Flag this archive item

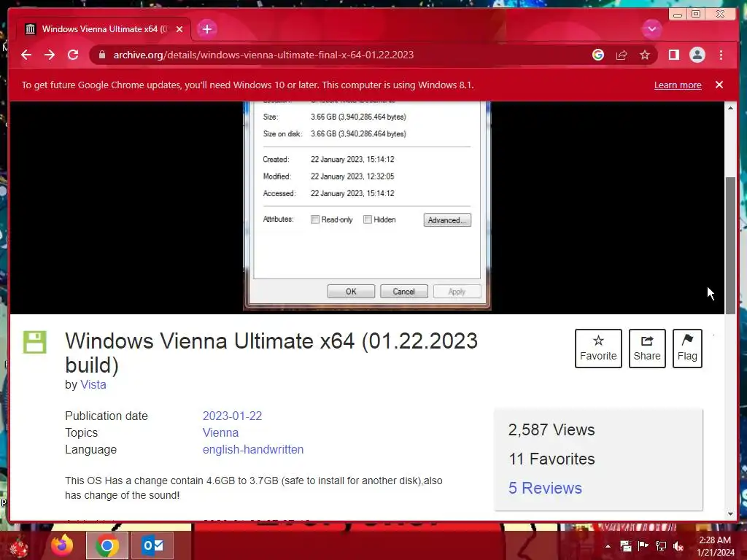coord(687,348)
